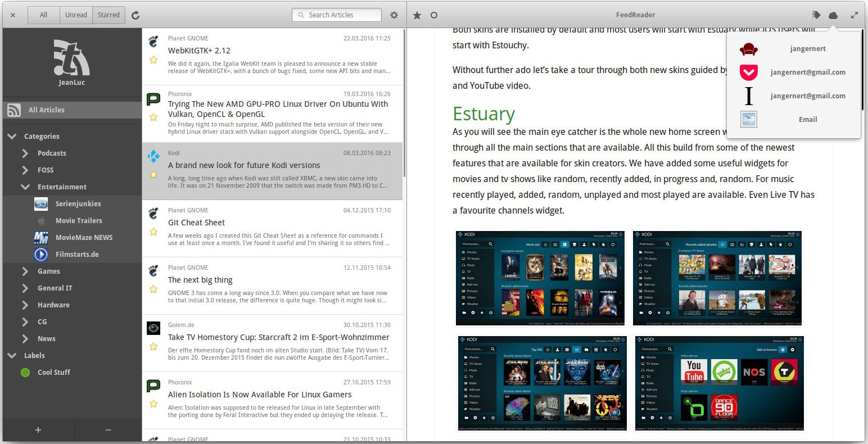This screenshot has width=868, height=444.
Task: Switch to the Starred filter tab
Action: click(108, 15)
